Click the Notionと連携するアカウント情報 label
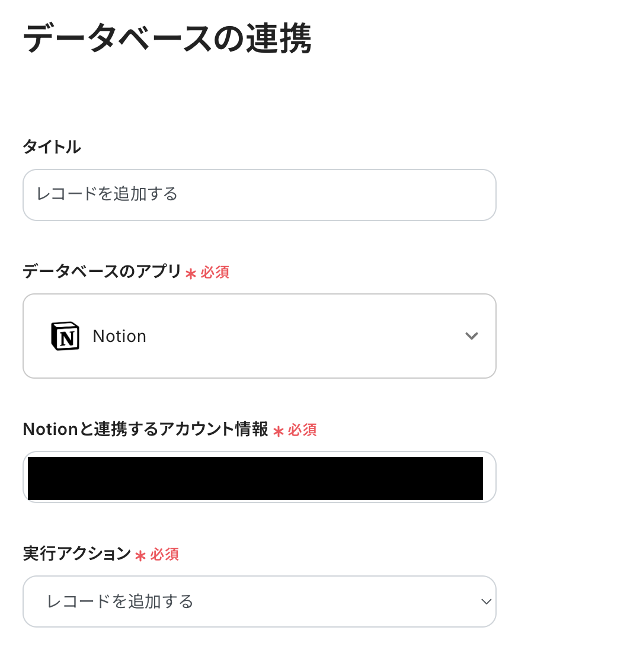 tap(145, 429)
